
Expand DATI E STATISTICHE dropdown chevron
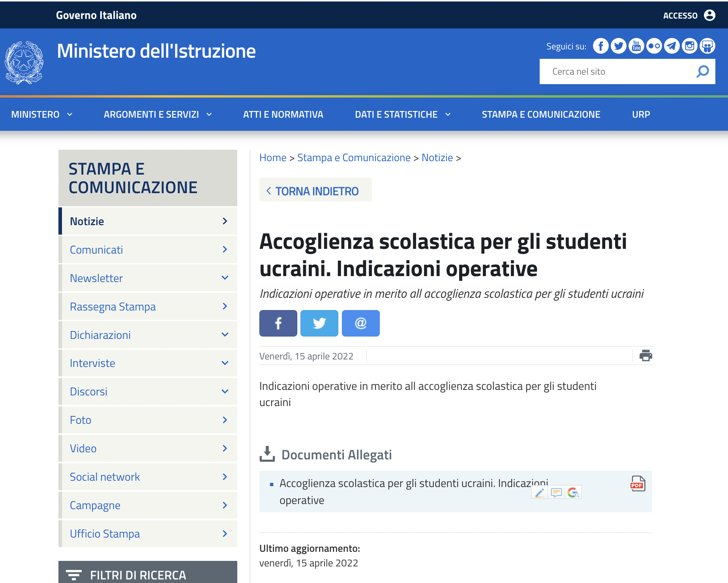pos(448,115)
